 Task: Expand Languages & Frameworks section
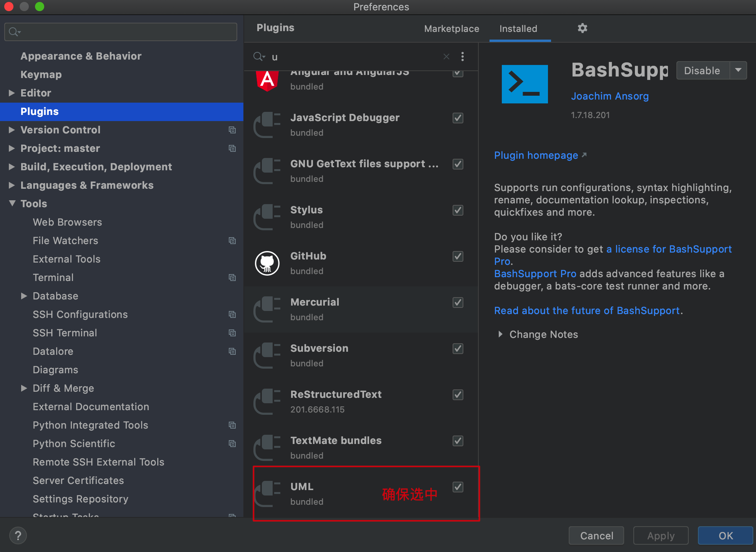[x=12, y=185]
